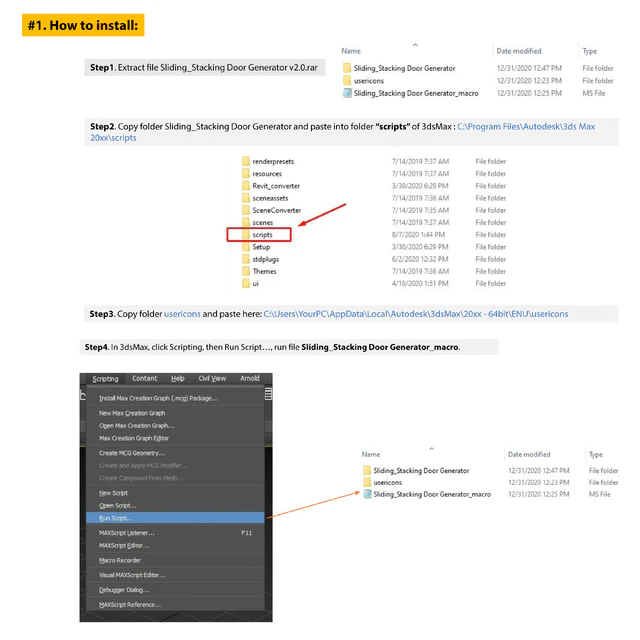Click the Revit_converter folder icon
This screenshot has width=640, height=640.
pos(245,186)
